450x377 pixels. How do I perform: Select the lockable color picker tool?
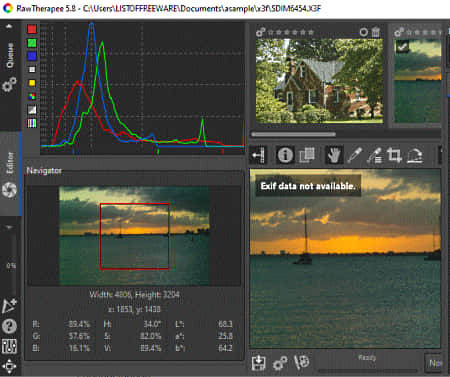click(374, 156)
